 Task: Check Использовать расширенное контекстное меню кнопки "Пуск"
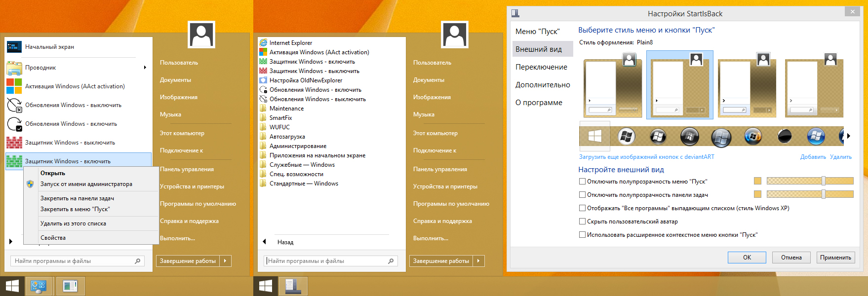pos(583,235)
